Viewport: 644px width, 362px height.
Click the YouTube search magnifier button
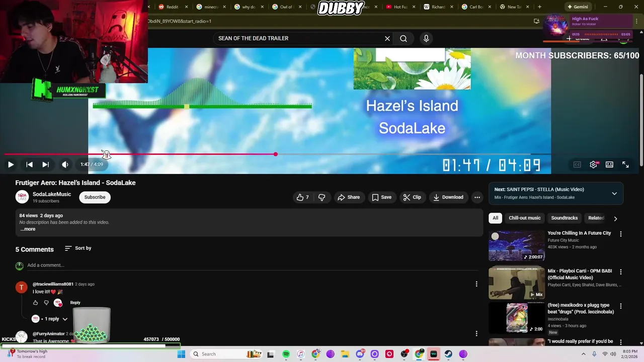[404, 38]
